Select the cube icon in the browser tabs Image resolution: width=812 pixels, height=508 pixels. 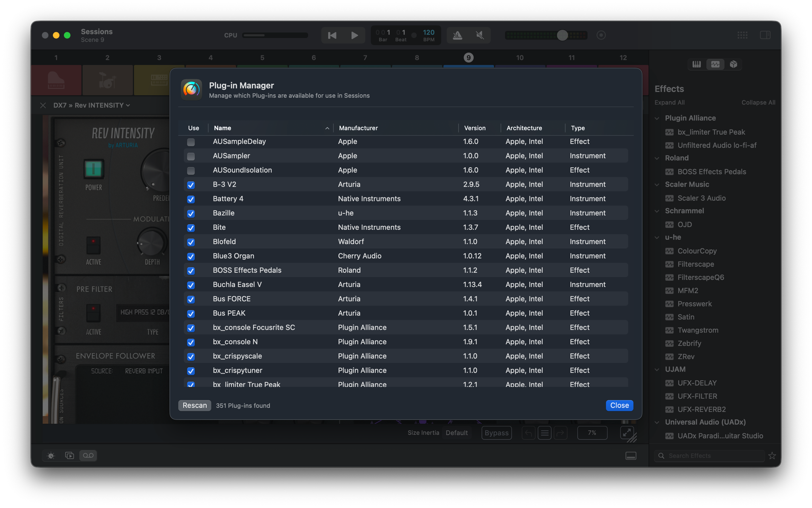point(733,64)
